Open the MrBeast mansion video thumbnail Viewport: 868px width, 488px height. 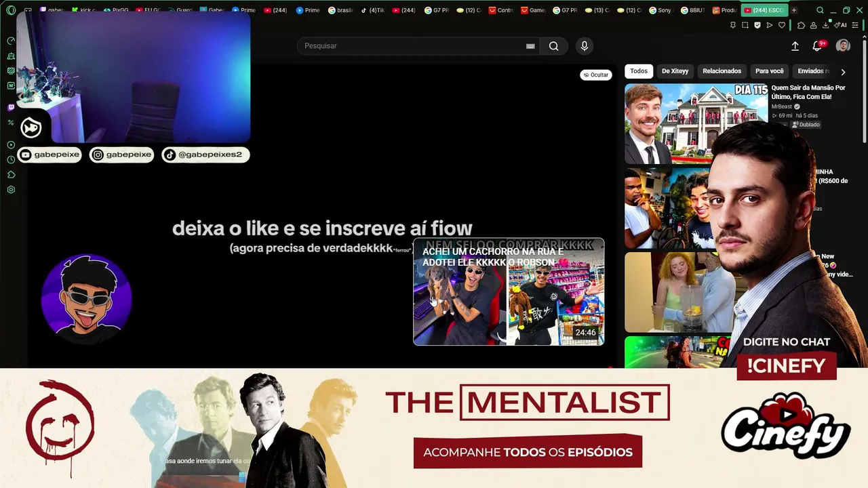pyautogui.click(x=696, y=123)
